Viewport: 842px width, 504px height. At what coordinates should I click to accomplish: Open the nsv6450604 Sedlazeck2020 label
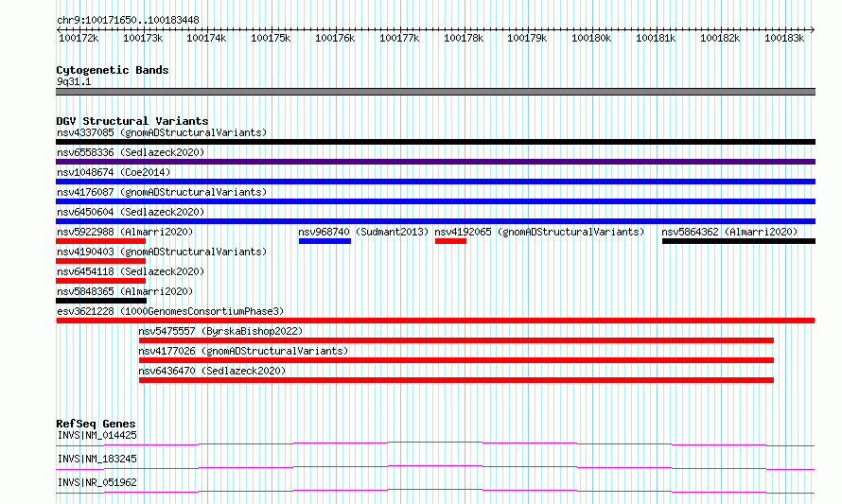pyautogui.click(x=131, y=212)
